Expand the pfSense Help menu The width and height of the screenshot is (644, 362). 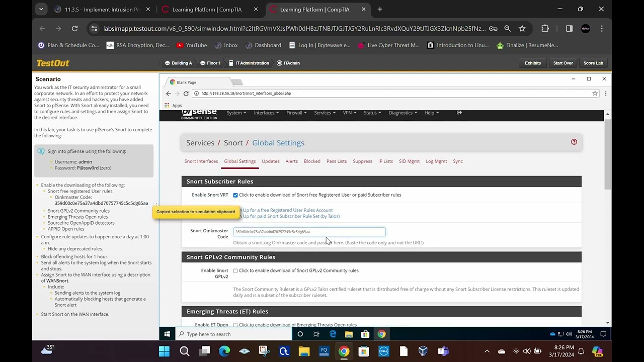431,113
